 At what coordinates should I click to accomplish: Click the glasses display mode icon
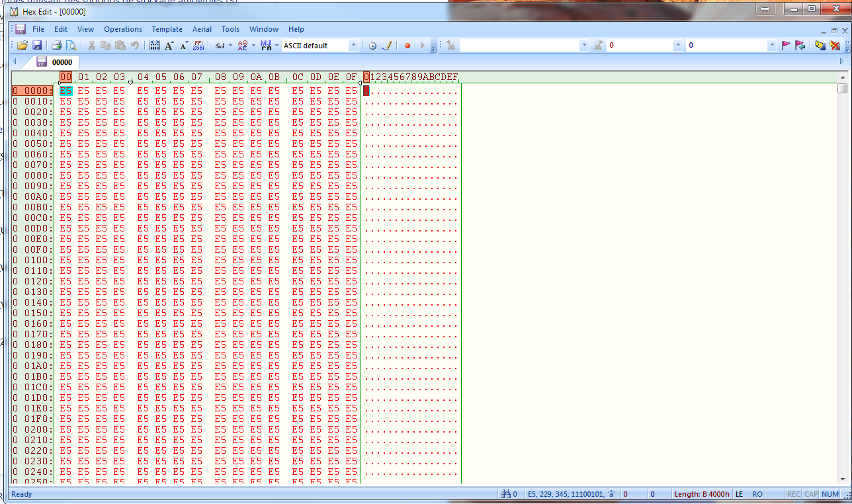[x=220, y=46]
